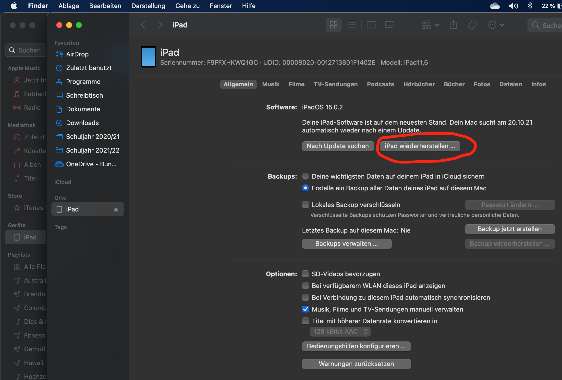This screenshot has width=562, height=380.
Task: Click Bedienungshilfen konfigurieren button
Action: (x=356, y=346)
